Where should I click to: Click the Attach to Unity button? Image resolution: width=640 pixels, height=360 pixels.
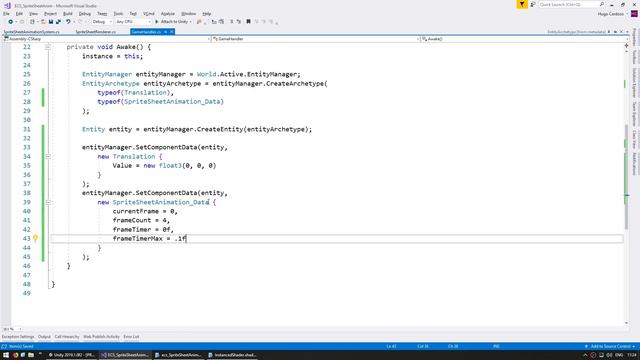point(173,22)
